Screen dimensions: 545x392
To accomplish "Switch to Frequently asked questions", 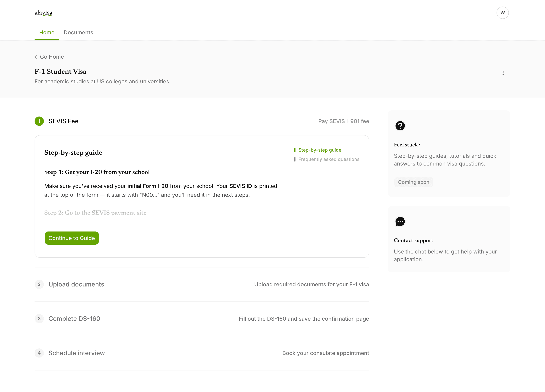I will (x=329, y=159).
